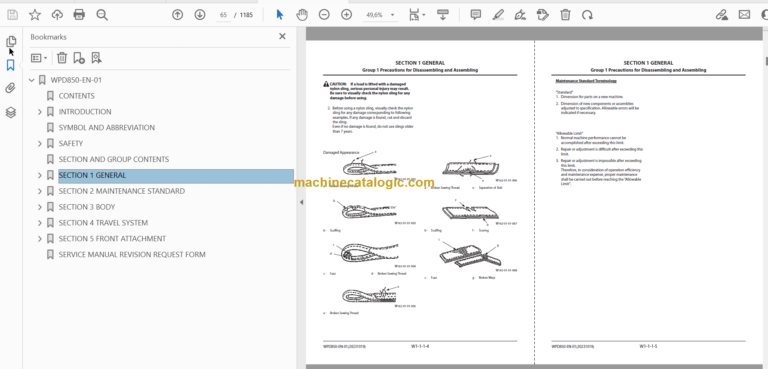The image size is (768, 369).
Task: Open SECTION 4 TRAVEL SYSTEM bookmark
Action: (103, 223)
